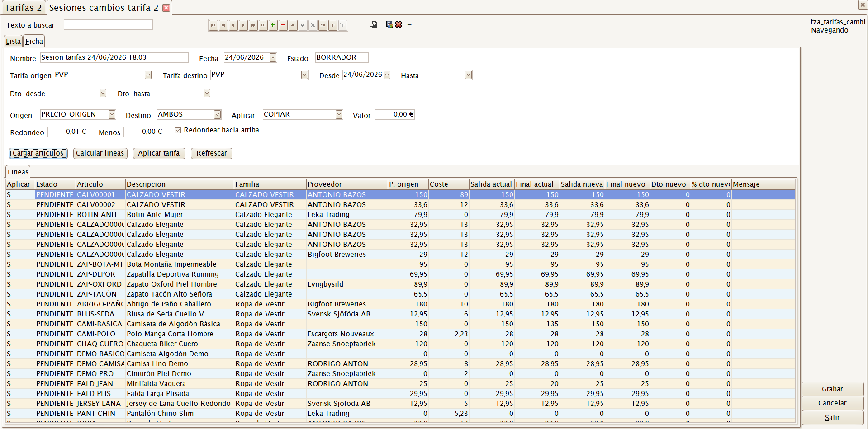Viewport: 868px width, 429px height.
Task: Click the Final nuevo column header
Action: pos(627,184)
